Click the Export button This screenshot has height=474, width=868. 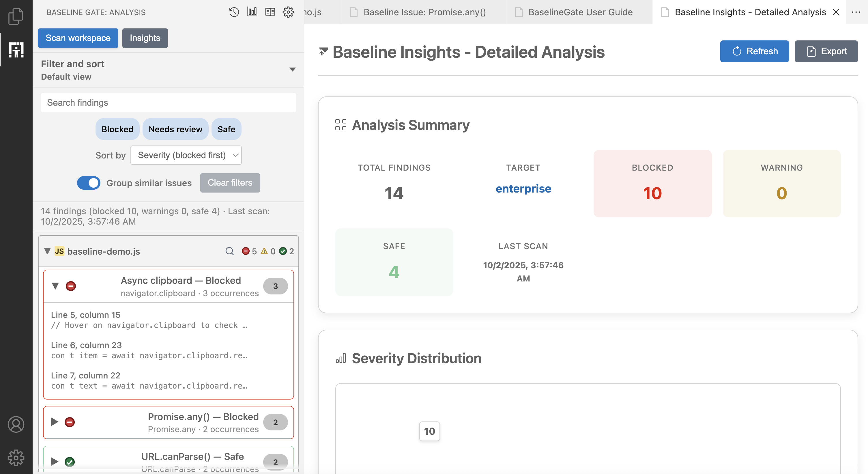(x=826, y=51)
